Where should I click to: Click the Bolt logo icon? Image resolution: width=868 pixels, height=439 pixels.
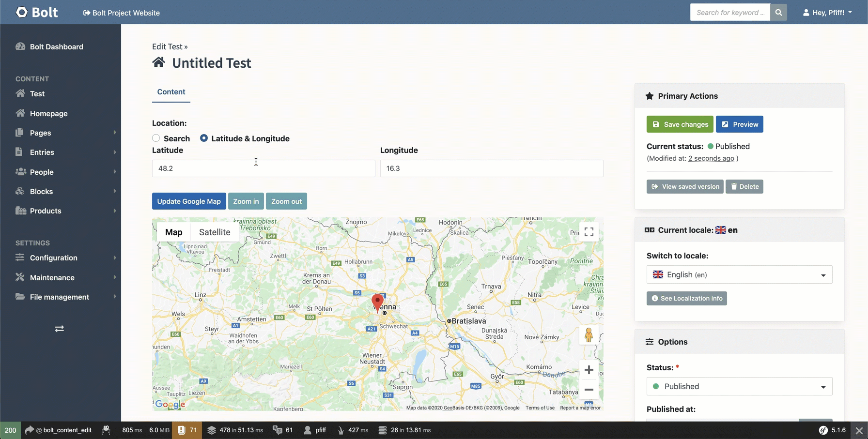point(22,12)
